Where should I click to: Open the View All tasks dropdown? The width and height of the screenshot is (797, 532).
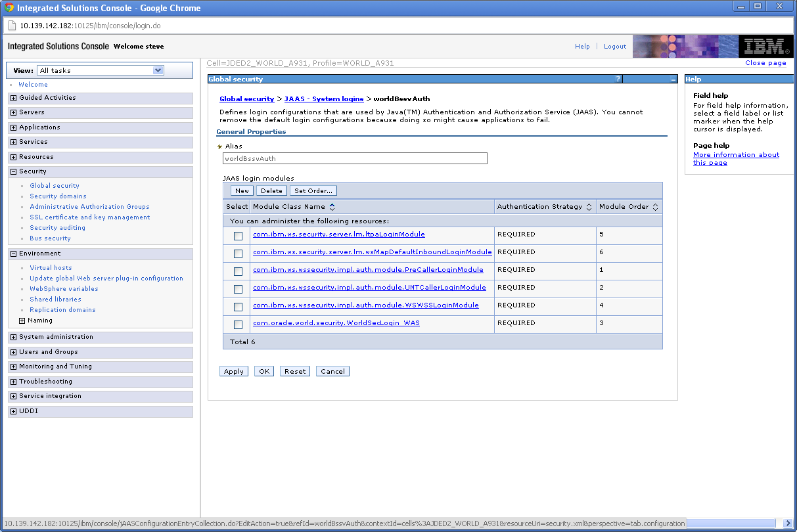tap(101, 70)
